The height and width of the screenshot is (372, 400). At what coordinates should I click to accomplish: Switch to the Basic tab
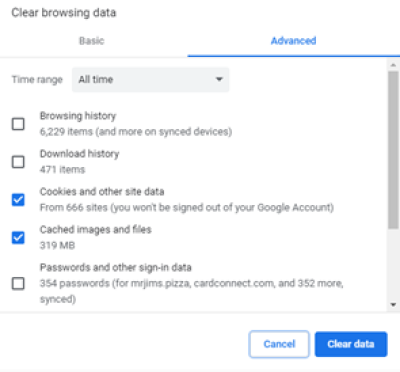tap(92, 41)
